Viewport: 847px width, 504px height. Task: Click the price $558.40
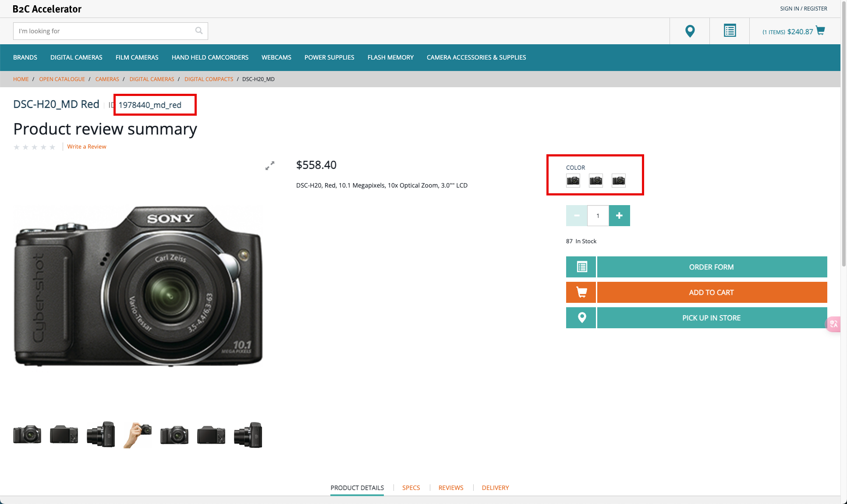[316, 165]
